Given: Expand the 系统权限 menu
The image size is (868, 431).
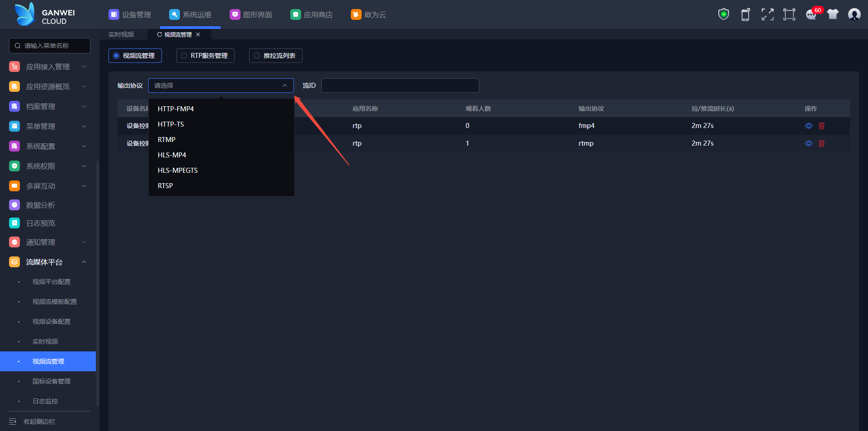Looking at the screenshot, I should [x=84, y=166].
